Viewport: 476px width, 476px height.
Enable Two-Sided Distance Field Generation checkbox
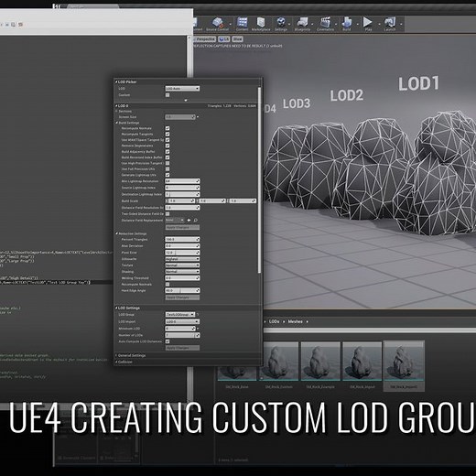point(168,214)
